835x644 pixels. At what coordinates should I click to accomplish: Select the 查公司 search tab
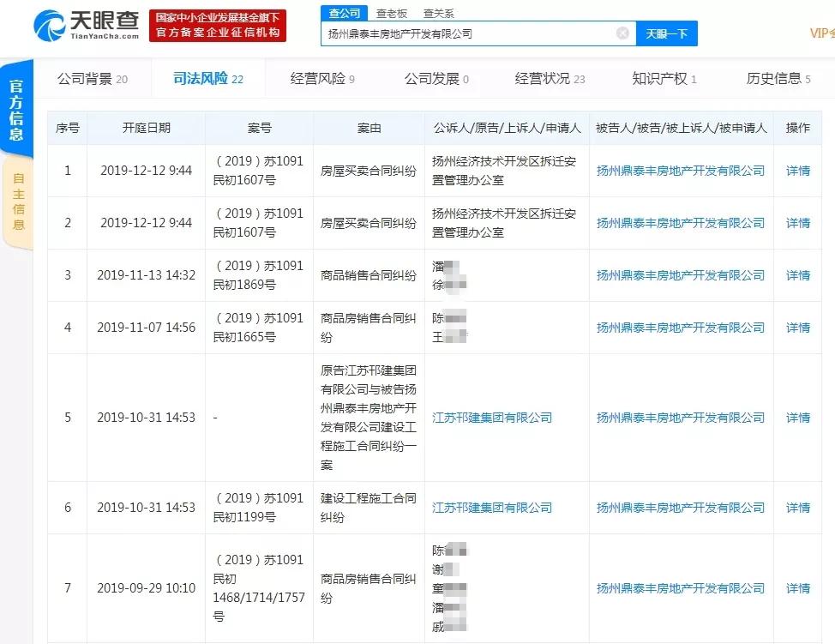point(343,13)
